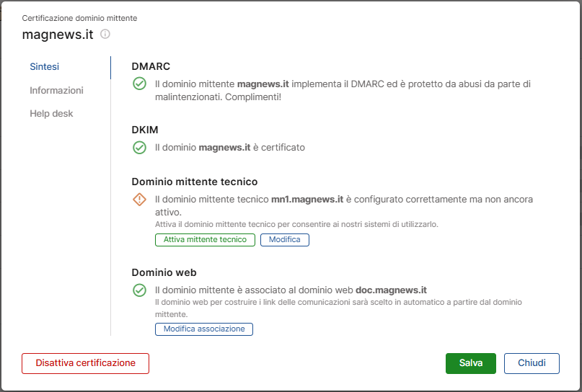Viewport: 582px width, 392px height.
Task: Close the dialog with Chiudi
Action: pyautogui.click(x=532, y=363)
